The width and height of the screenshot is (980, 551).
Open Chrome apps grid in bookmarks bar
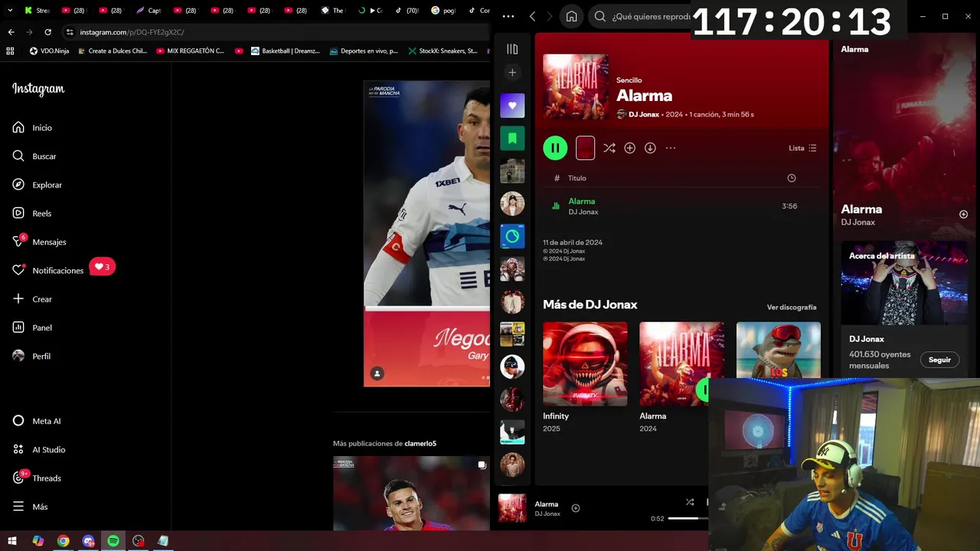point(10,51)
